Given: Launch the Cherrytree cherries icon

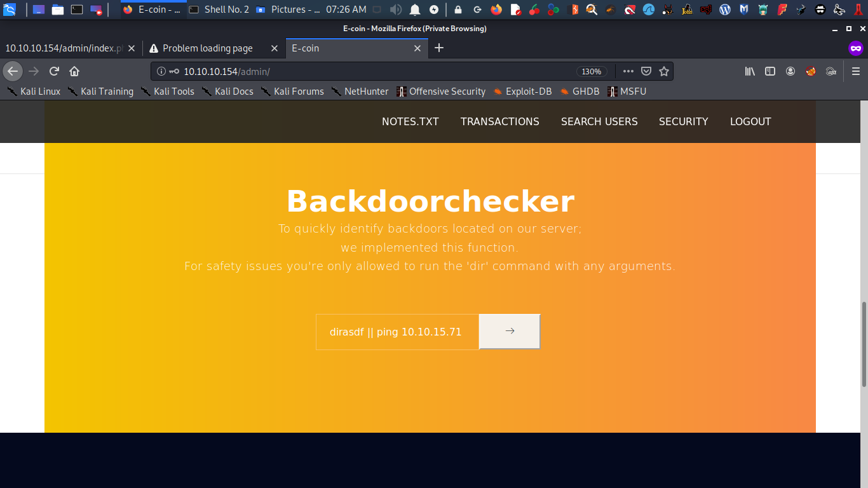Looking at the screenshot, I should pos(534,10).
